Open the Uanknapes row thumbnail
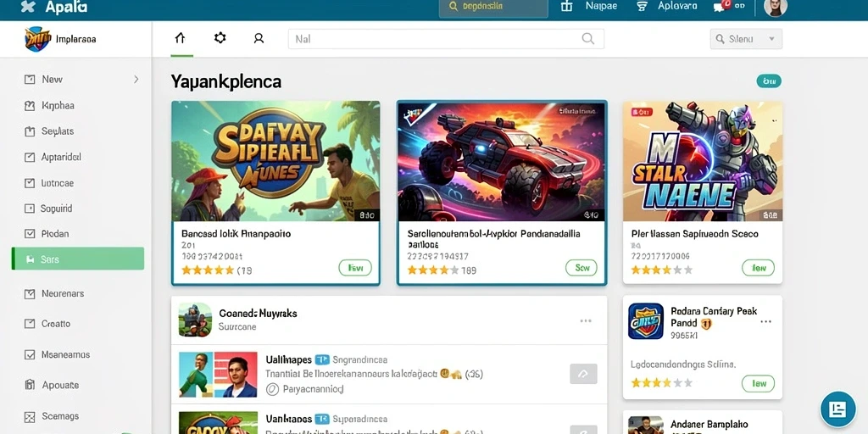Screen dimensions: 868x434 (x=218, y=423)
